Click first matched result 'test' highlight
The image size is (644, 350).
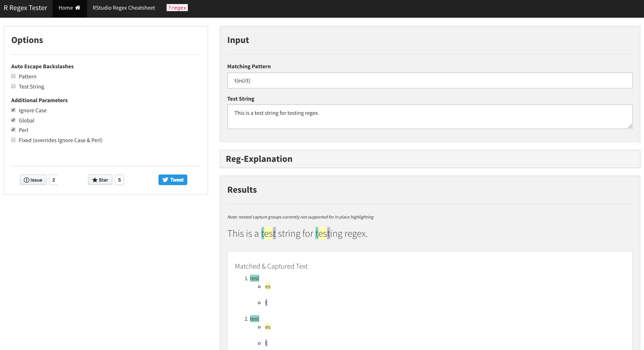pyautogui.click(x=267, y=233)
